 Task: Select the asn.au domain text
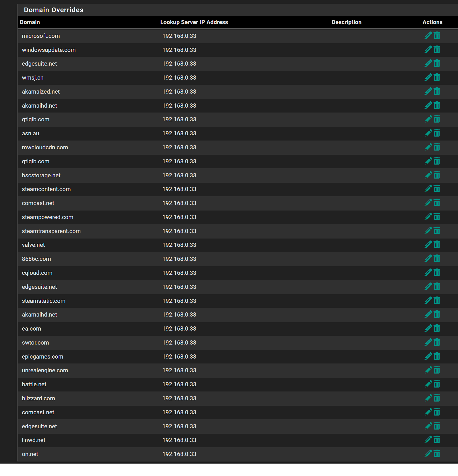30,133
